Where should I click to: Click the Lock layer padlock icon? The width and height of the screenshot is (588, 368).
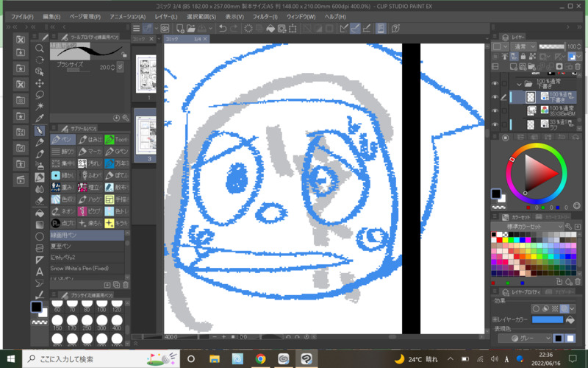tap(523, 57)
